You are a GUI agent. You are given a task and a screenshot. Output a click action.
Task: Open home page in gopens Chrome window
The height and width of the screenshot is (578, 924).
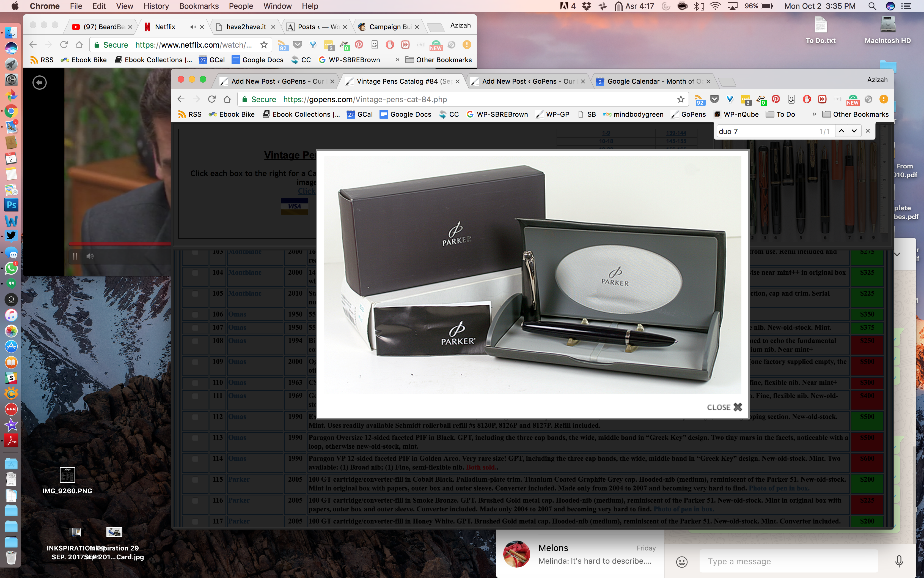pos(227,99)
